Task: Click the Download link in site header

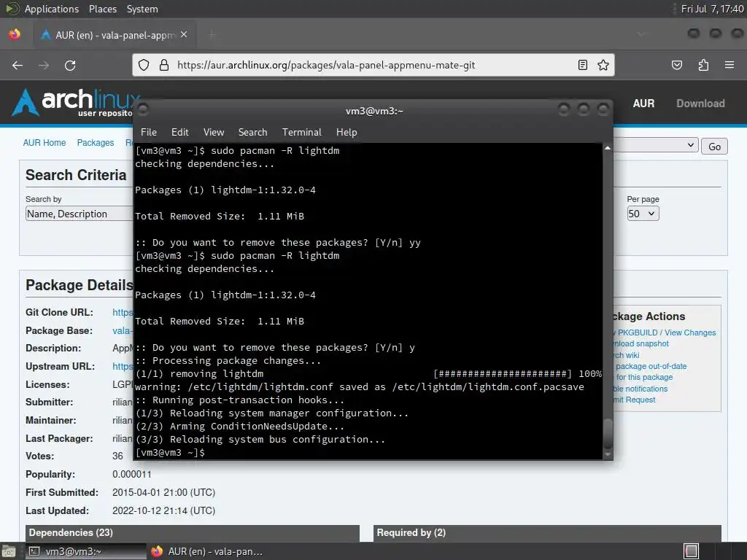Action: (700, 104)
